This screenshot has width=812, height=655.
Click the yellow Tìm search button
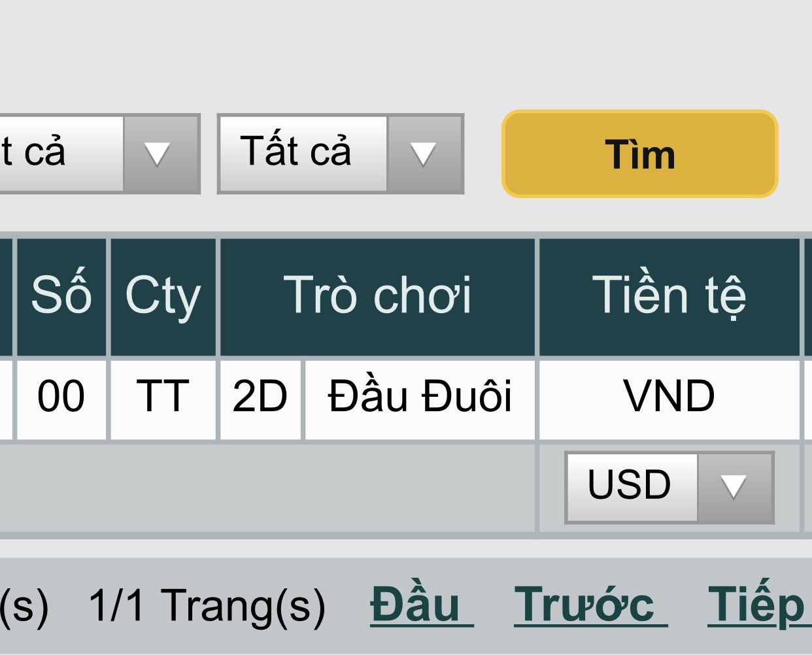coord(639,154)
